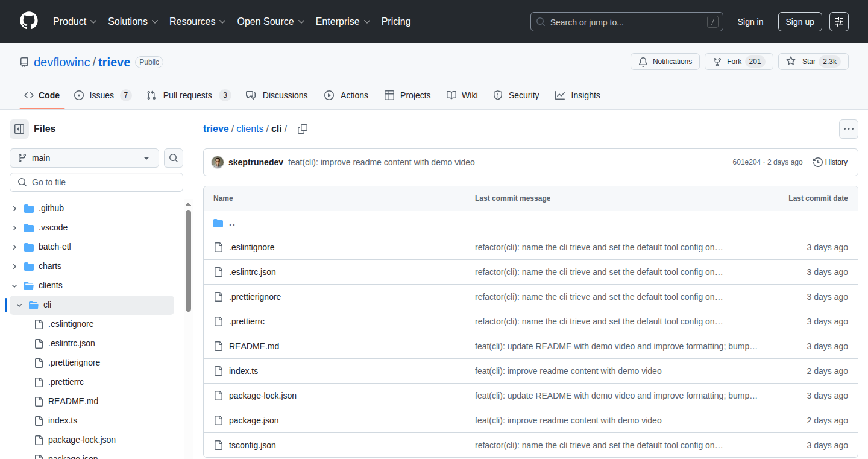Open Solutions dropdown menu
The height and width of the screenshot is (459, 868).
pyautogui.click(x=133, y=21)
